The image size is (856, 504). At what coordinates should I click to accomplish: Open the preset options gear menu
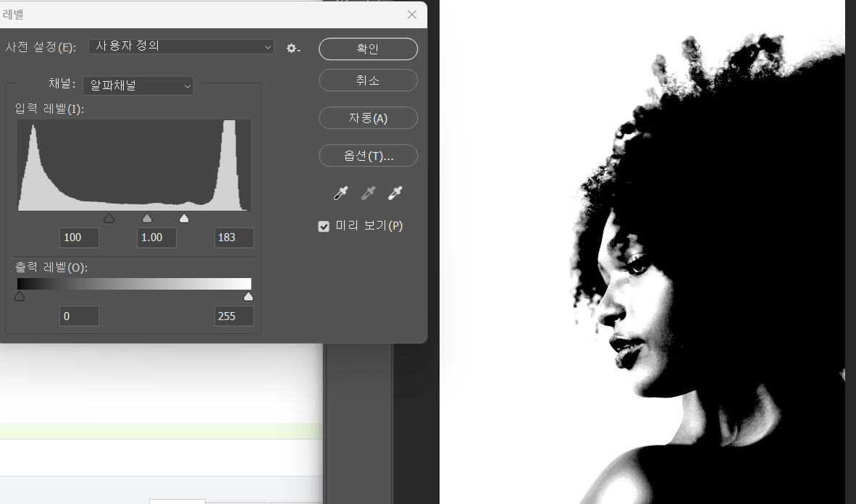293,49
